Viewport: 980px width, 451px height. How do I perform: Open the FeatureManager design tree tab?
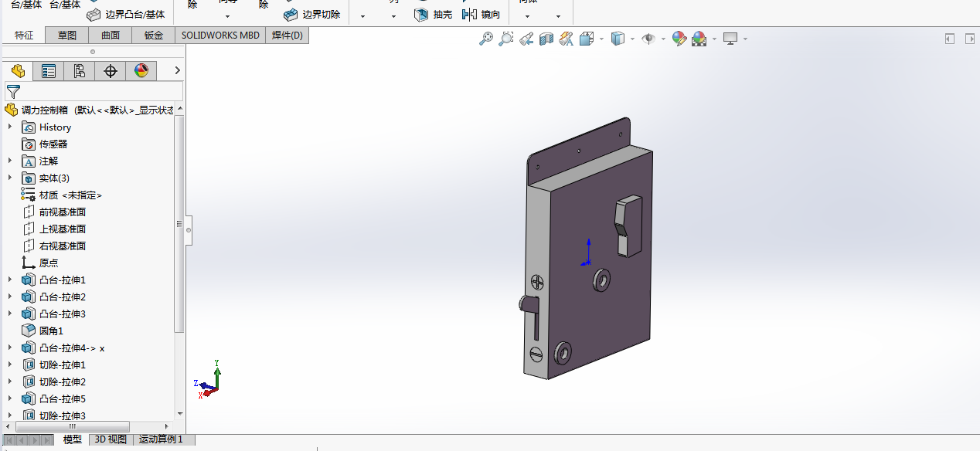pos(19,71)
